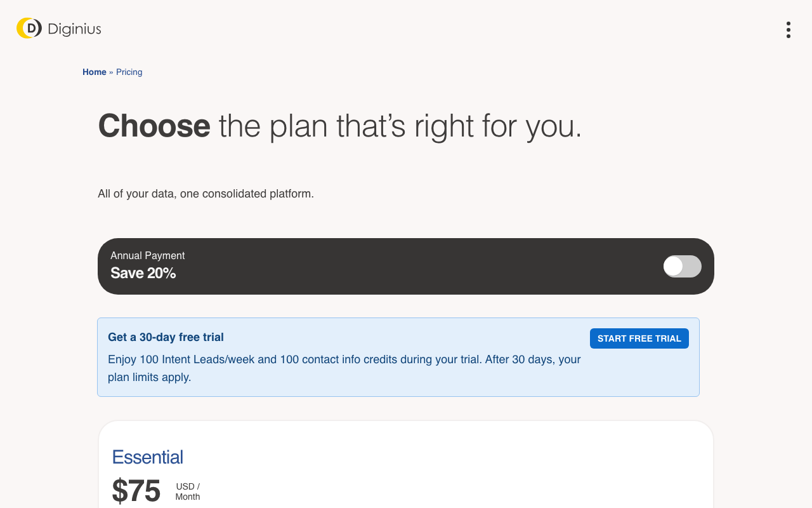Click the Diginius wordmark text
The width and height of the screenshot is (812, 508).
(x=74, y=29)
